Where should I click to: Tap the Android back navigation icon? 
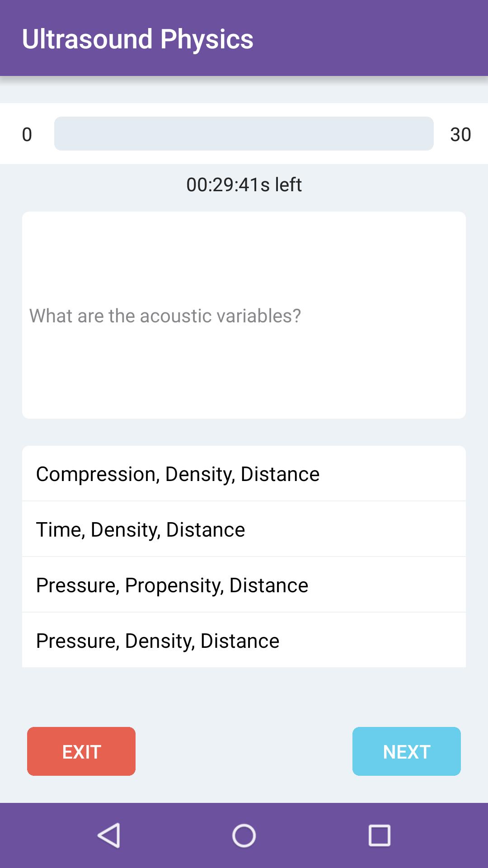click(109, 835)
